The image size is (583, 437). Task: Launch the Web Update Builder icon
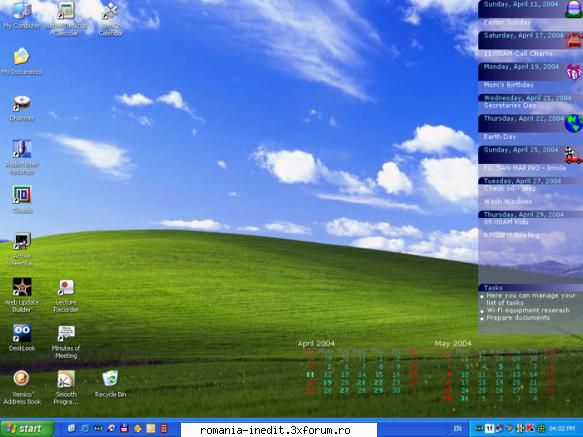click(x=22, y=295)
